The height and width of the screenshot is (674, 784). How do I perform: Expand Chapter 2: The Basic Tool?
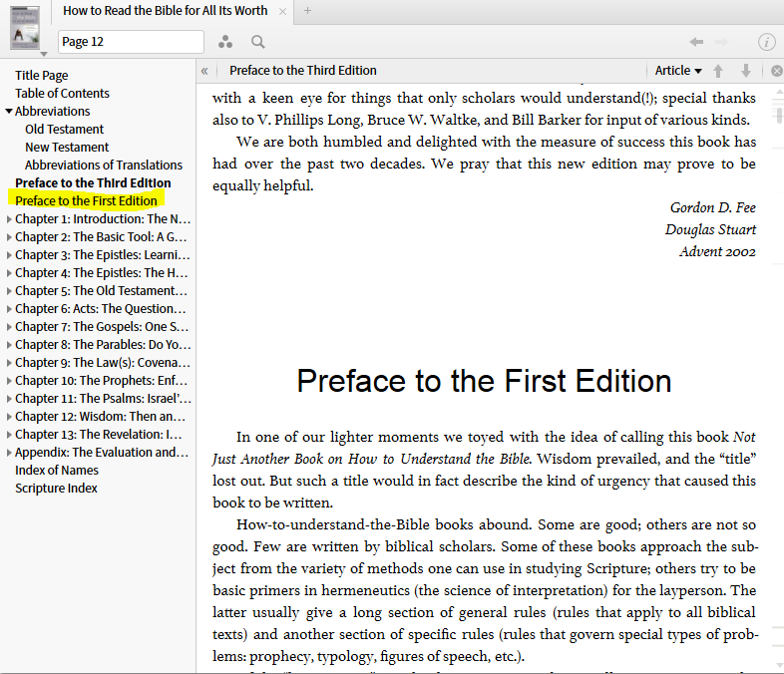click(9, 237)
